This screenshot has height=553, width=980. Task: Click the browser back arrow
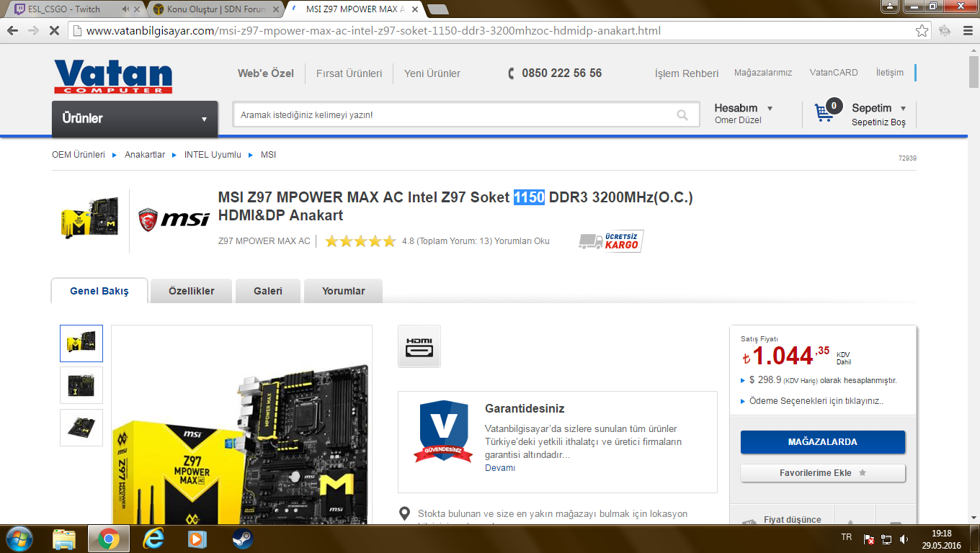(13, 31)
